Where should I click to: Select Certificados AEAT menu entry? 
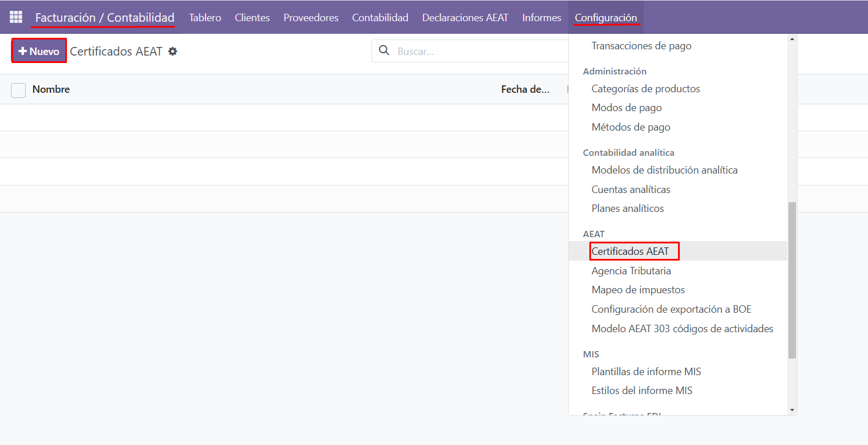[x=678, y=251]
